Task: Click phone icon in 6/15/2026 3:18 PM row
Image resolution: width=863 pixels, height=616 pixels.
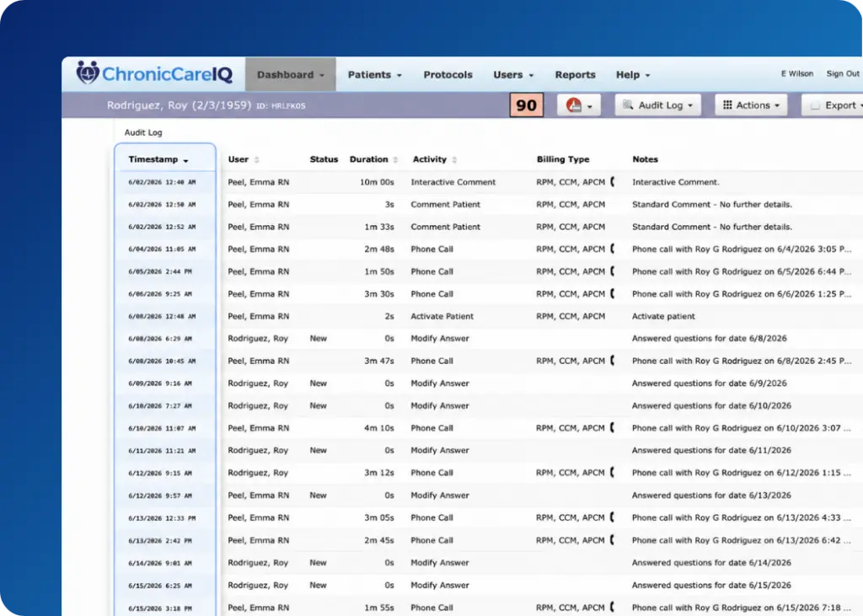Action: click(613, 608)
